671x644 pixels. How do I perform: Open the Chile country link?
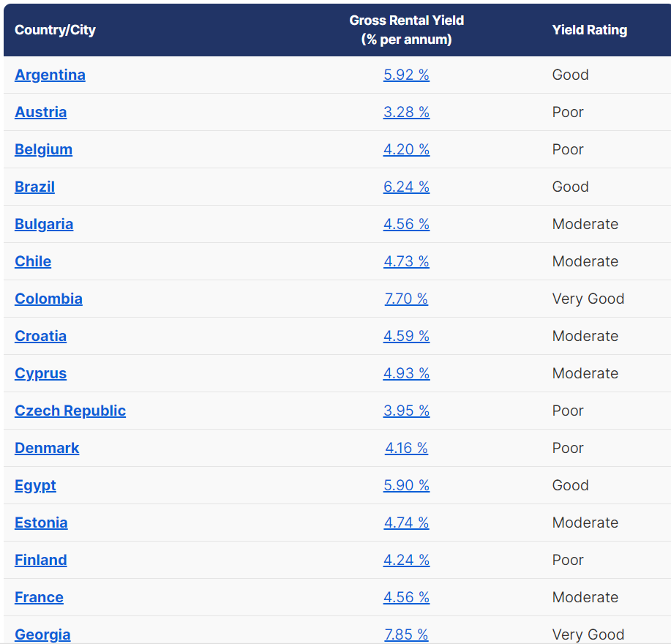[33, 261]
